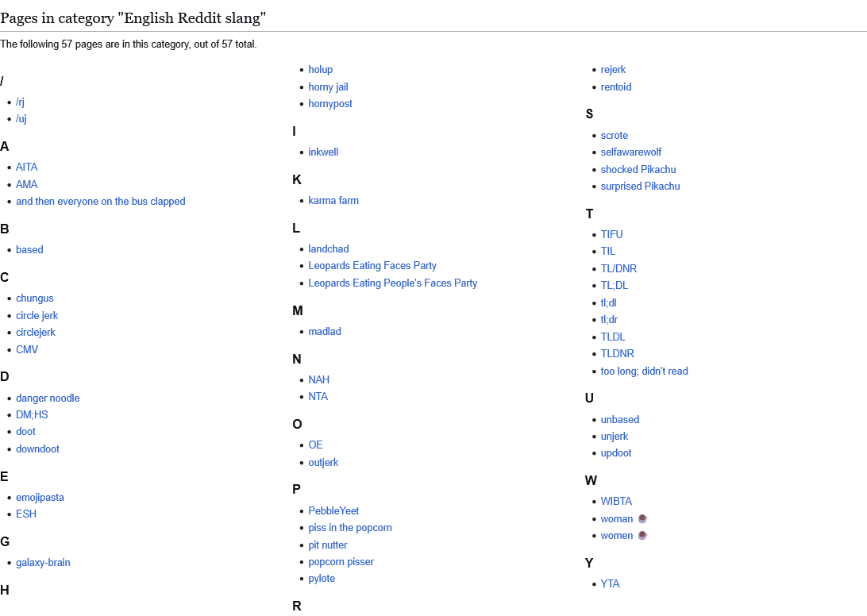The width and height of the screenshot is (867, 616).
Task: Open the PebbleYeet link
Action: [x=334, y=511]
